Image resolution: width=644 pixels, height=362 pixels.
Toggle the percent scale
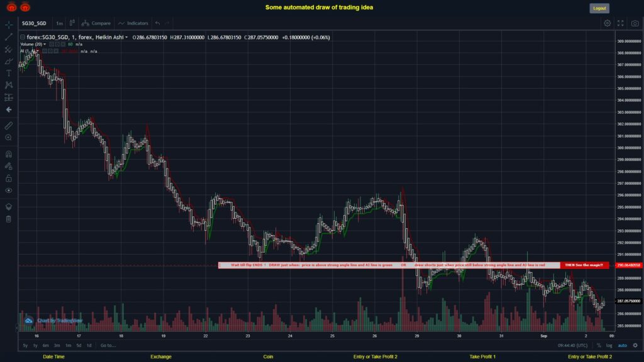pyautogui.click(x=599, y=346)
